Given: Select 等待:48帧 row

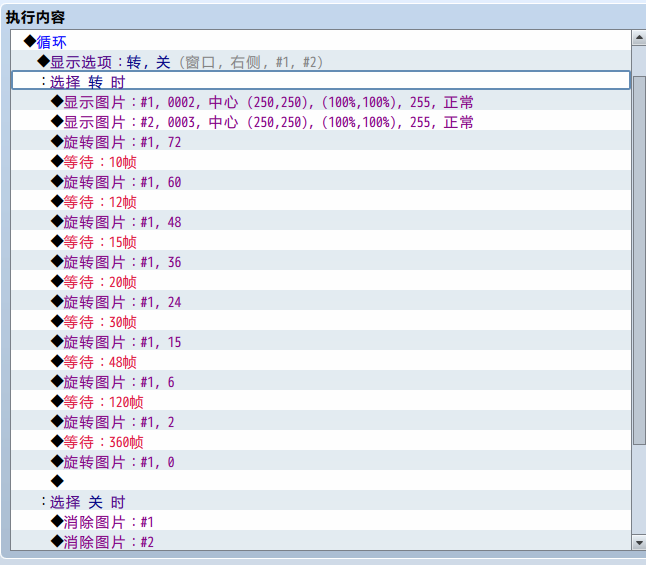Looking at the screenshot, I should pos(321,361).
